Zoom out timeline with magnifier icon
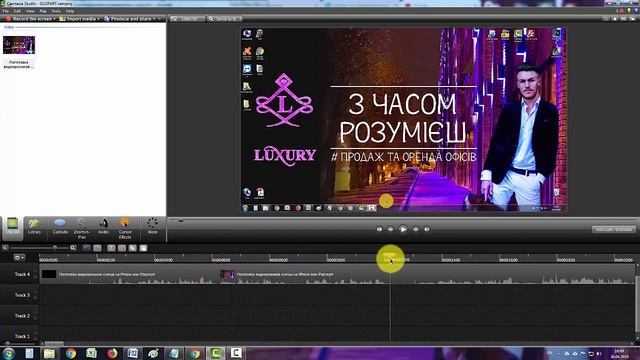Viewport: 640px width, 360px height. tap(5, 248)
